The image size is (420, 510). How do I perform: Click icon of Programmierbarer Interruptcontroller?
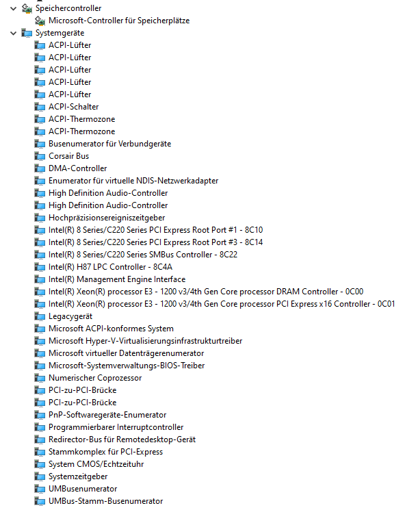[40, 427]
